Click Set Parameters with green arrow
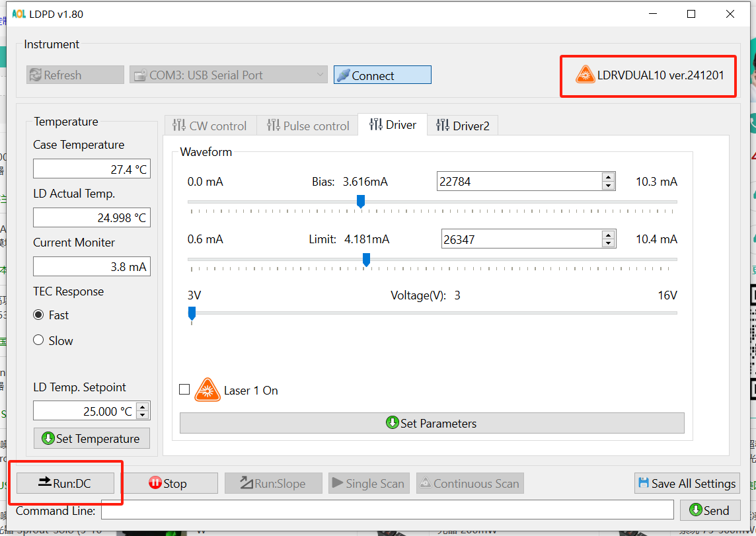756x536 pixels. (432, 423)
